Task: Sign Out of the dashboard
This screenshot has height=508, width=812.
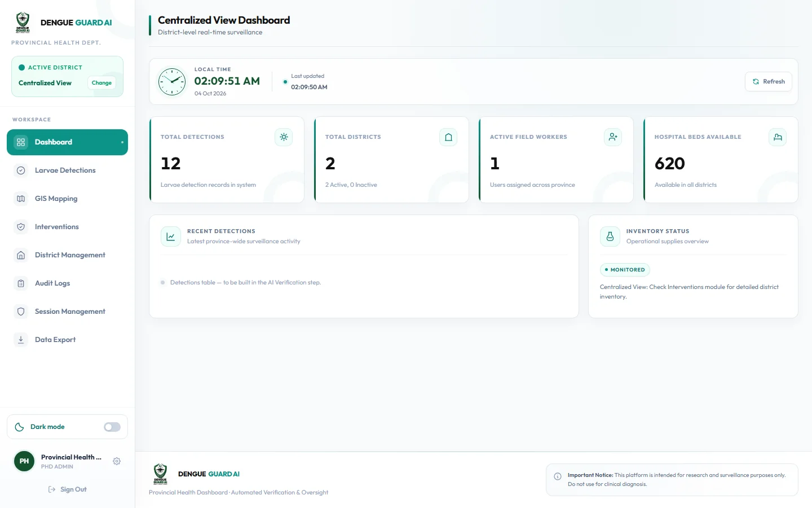Action: [x=68, y=489]
